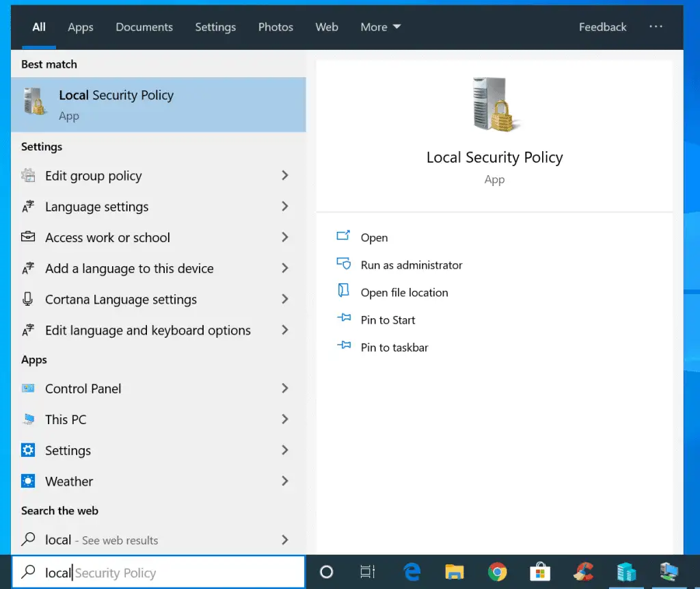Click the Run as administrator shield icon
The height and width of the screenshot is (589, 700).
pyautogui.click(x=343, y=264)
